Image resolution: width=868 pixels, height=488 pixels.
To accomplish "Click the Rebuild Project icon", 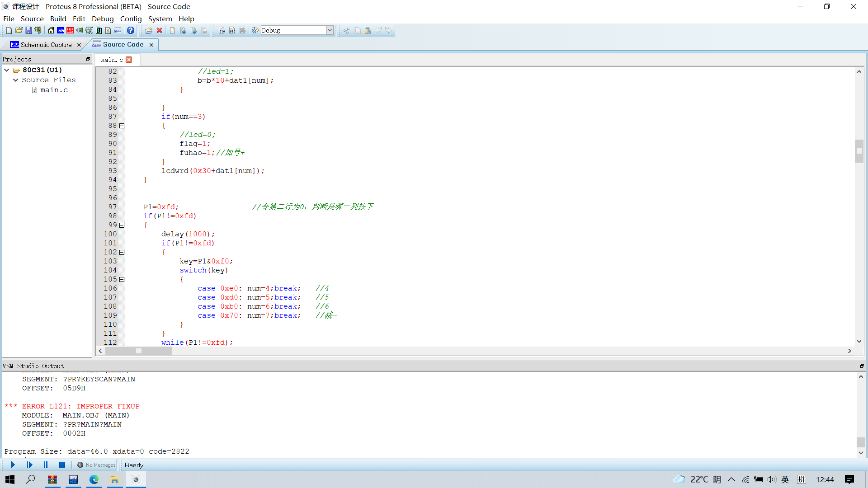I will pyautogui.click(x=232, y=30).
